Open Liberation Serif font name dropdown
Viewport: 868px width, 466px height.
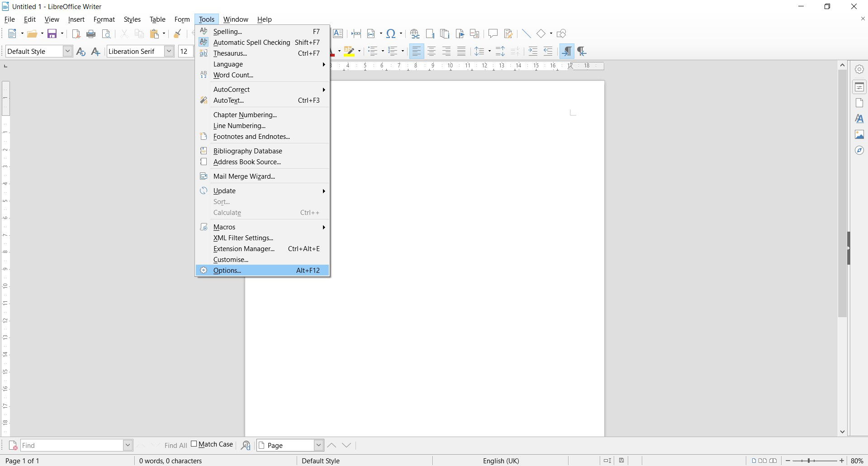point(169,51)
